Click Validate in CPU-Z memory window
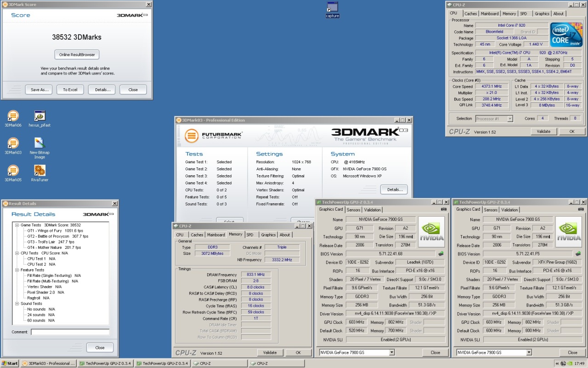The height and width of the screenshot is (368, 588). (270, 353)
